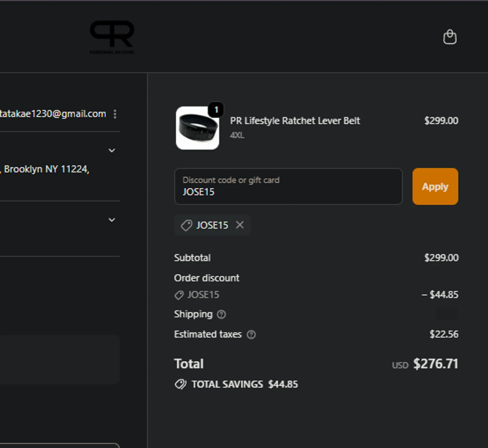
Task: Remove the JOSE15 discount tag
Action: click(x=240, y=225)
